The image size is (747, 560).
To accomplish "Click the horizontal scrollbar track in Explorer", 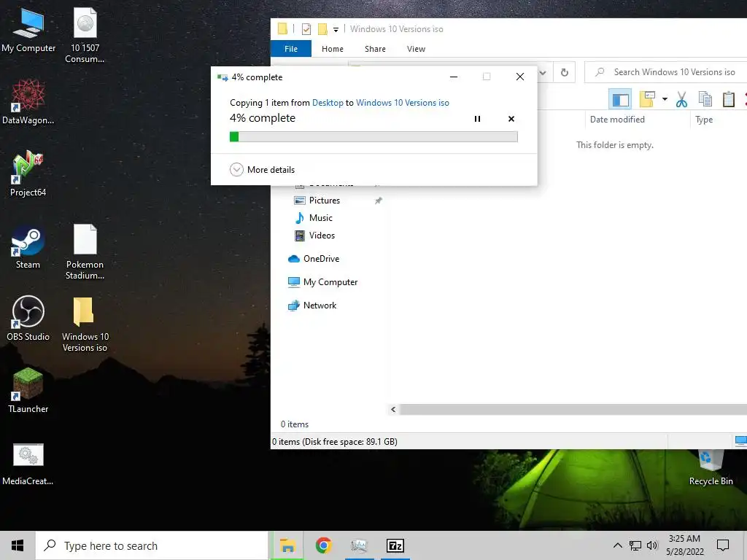I will click(573, 410).
